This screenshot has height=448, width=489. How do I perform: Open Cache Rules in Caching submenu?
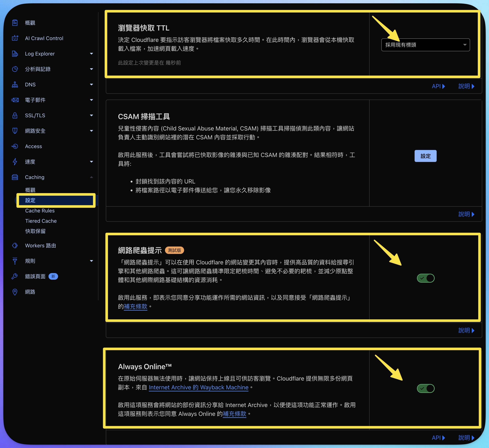[40, 211]
